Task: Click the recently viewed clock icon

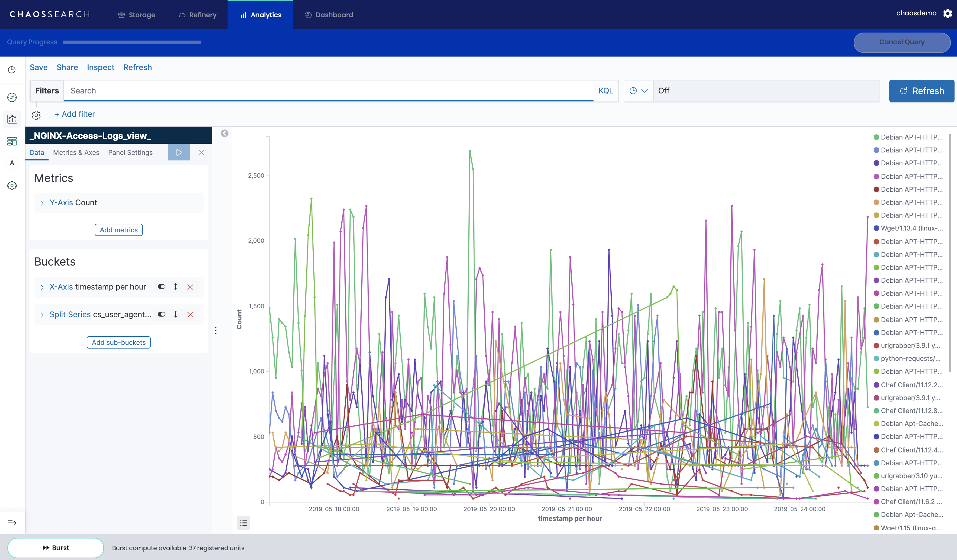Action: [12, 70]
